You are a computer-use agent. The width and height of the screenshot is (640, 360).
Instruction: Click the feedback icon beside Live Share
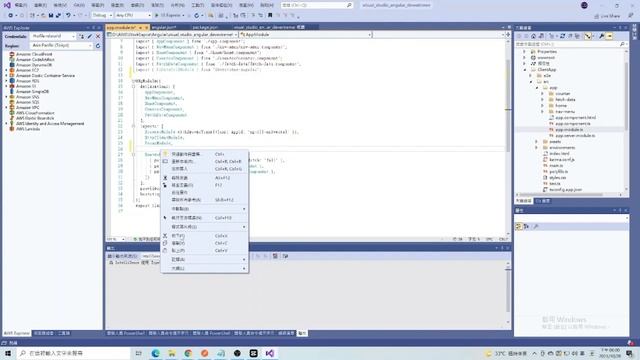click(x=631, y=16)
